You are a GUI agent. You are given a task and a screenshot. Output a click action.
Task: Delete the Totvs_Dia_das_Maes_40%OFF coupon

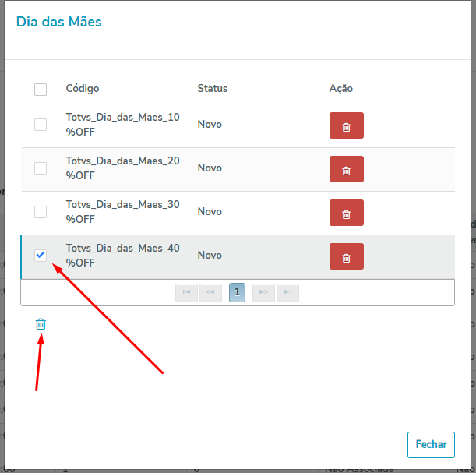[x=346, y=256]
